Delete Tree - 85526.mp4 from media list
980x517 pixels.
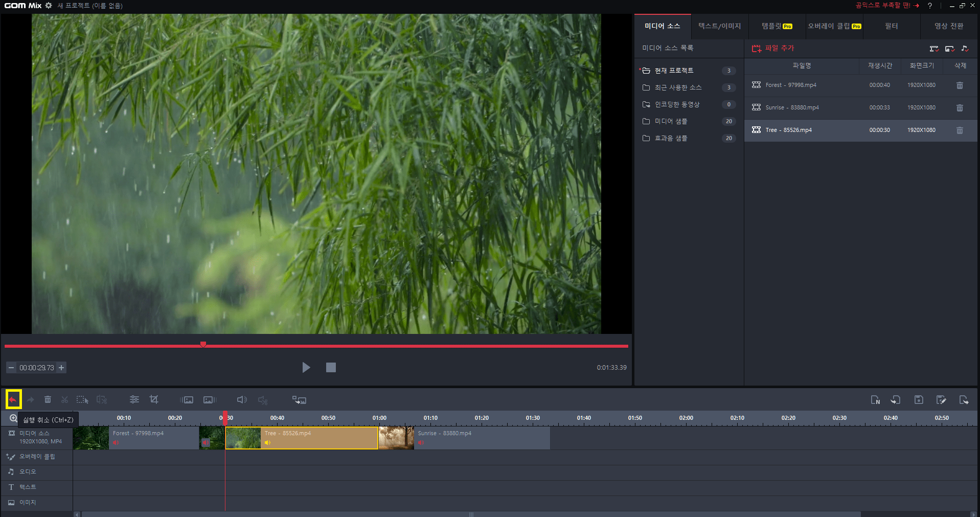[960, 130]
